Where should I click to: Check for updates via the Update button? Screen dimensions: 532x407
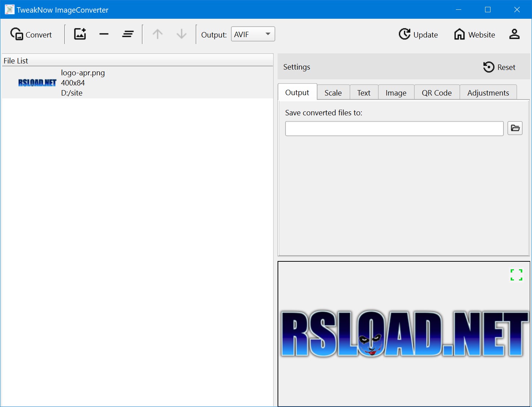point(418,35)
